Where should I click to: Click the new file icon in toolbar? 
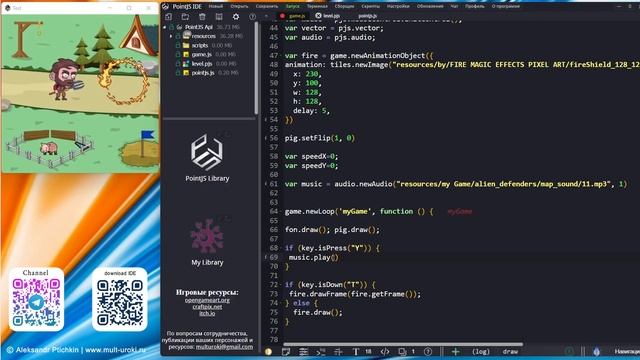coord(168,17)
